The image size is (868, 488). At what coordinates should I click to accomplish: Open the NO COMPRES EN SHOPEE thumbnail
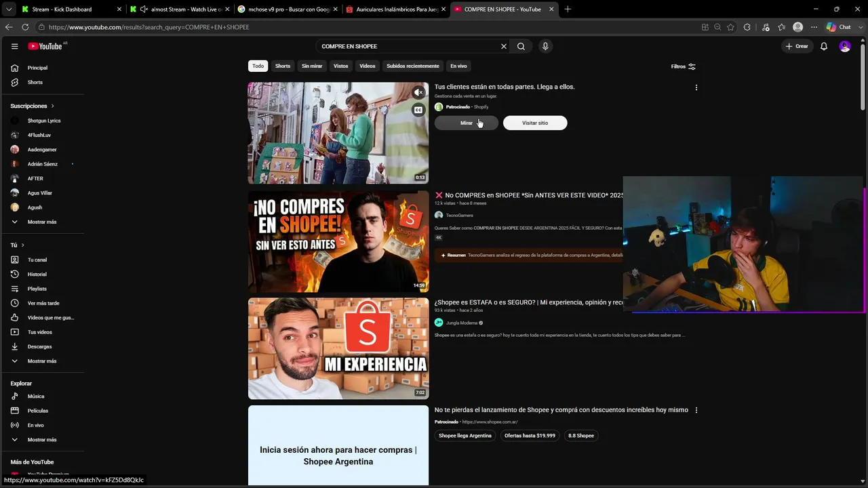point(338,241)
